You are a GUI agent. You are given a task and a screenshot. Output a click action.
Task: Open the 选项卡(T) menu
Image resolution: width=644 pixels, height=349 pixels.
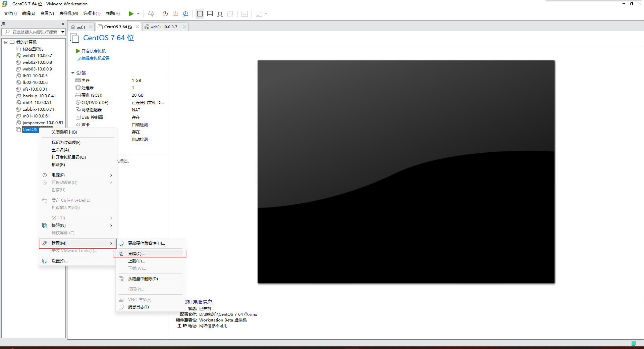coord(92,13)
